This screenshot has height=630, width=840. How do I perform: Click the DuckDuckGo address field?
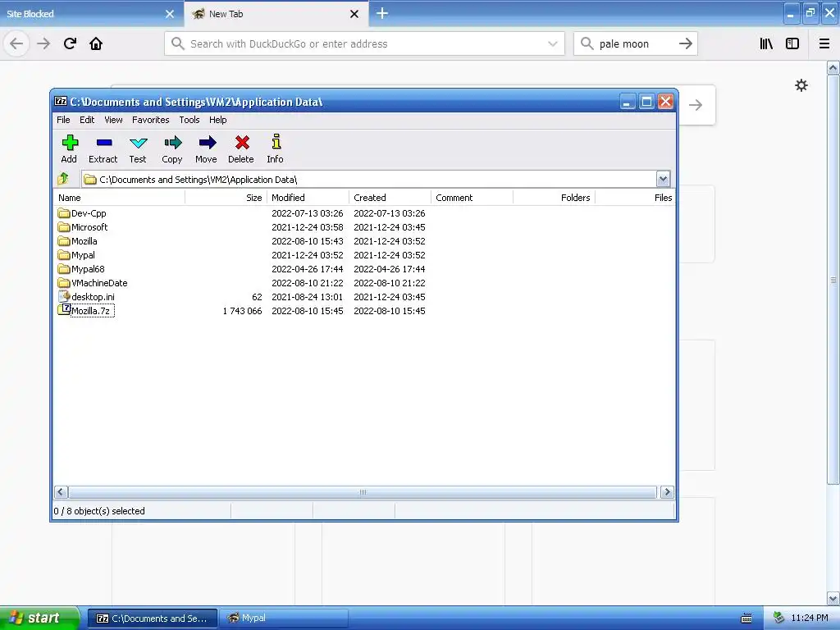click(x=364, y=44)
